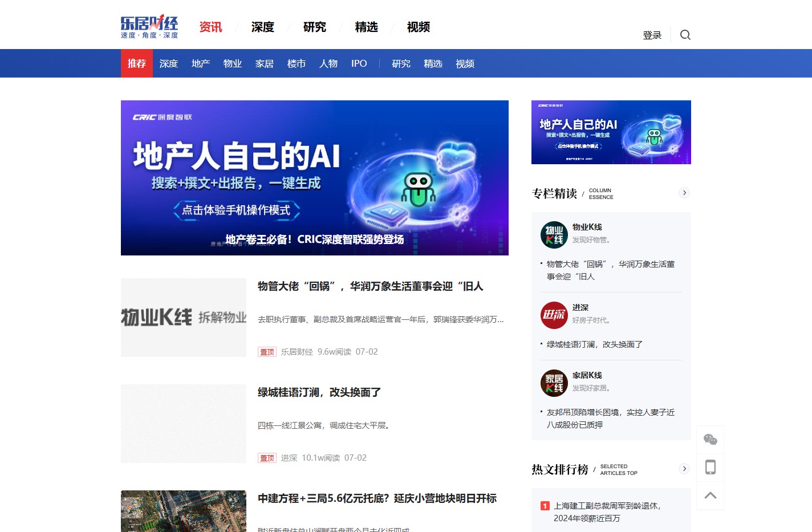Expand 热文排行榜 section with arrow
Screen dimensions: 812x532
click(684, 469)
